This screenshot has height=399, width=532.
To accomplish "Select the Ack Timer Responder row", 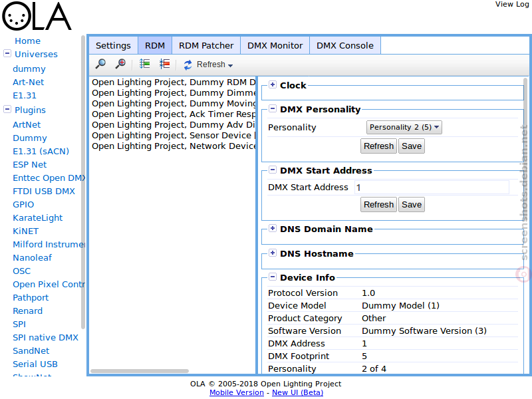I will click(x=173, y=114).
